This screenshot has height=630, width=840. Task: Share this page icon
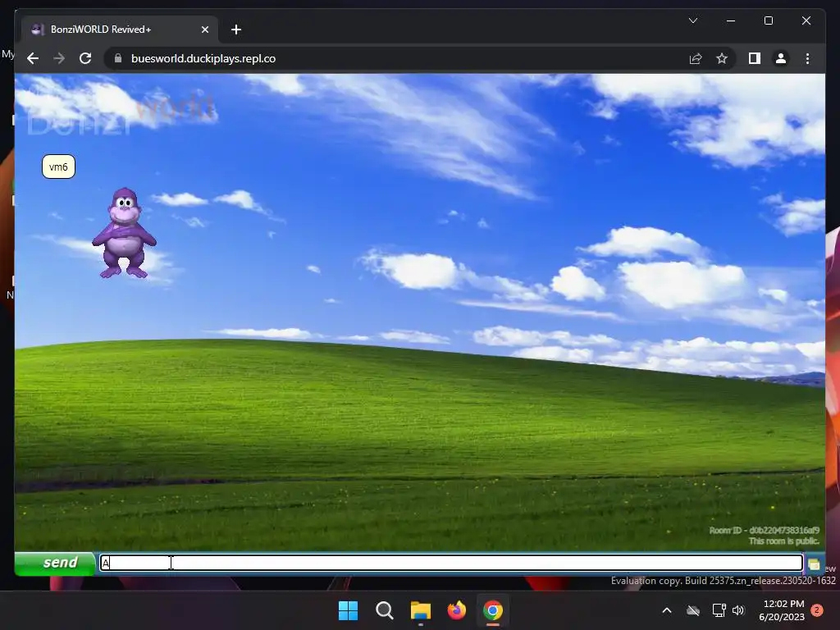[696, 58]
